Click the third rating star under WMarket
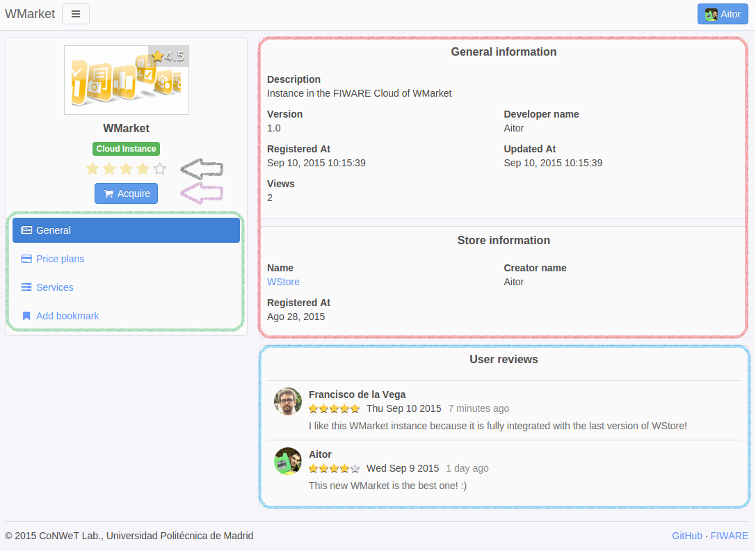756x551 pixels. point(127,168)
